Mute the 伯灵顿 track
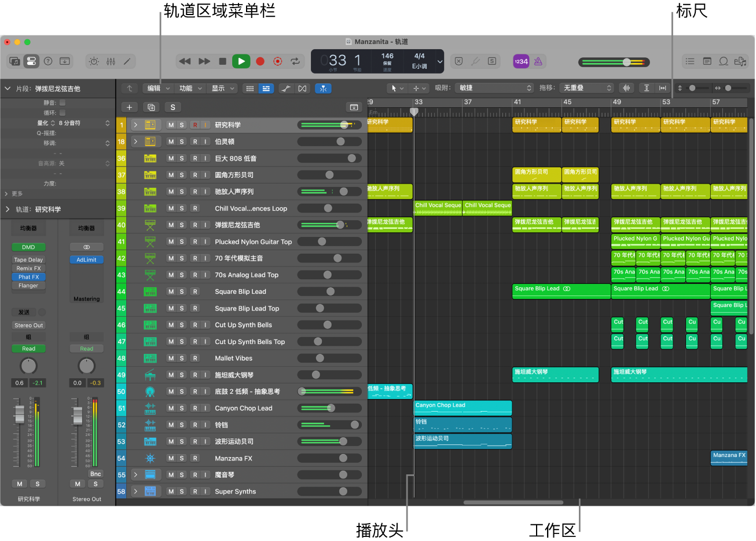This screenshot has height=541, width=756. 171,141
